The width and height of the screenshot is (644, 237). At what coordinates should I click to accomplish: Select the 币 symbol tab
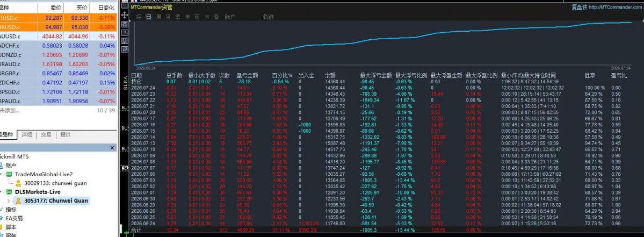pyautogui.click(x=197, y=17)
